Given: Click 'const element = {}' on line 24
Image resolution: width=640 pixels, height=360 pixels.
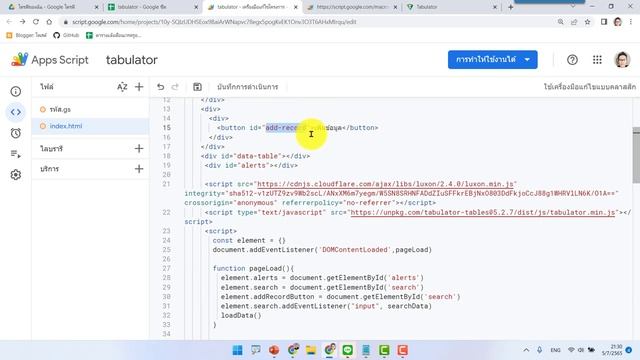Looking at the screenshot, I should pos(249,240).
